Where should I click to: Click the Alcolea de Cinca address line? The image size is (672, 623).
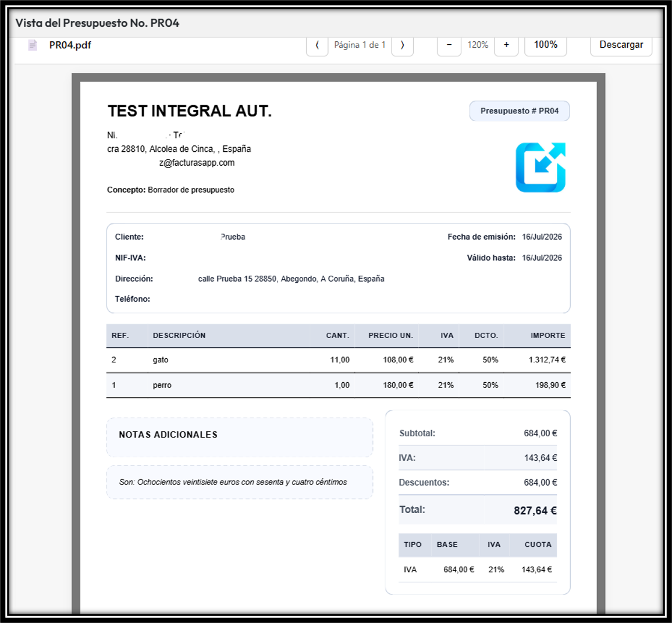tap(179, 149)
